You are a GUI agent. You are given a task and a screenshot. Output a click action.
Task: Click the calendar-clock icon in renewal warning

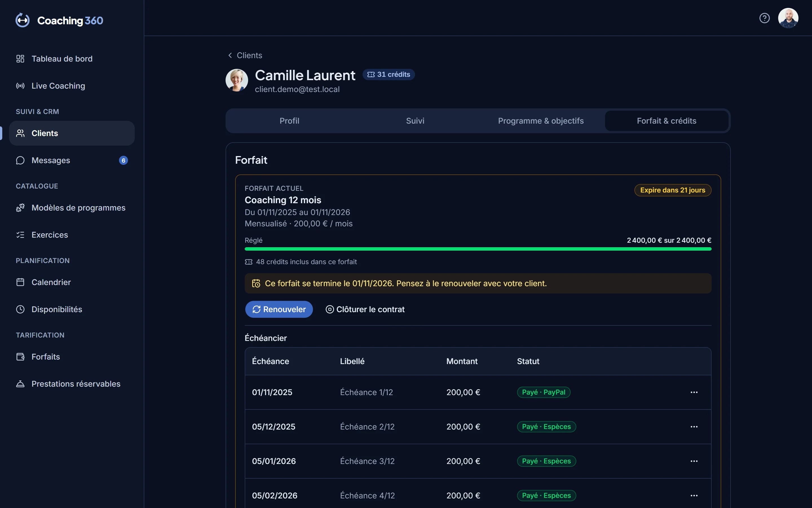[256, 284]
